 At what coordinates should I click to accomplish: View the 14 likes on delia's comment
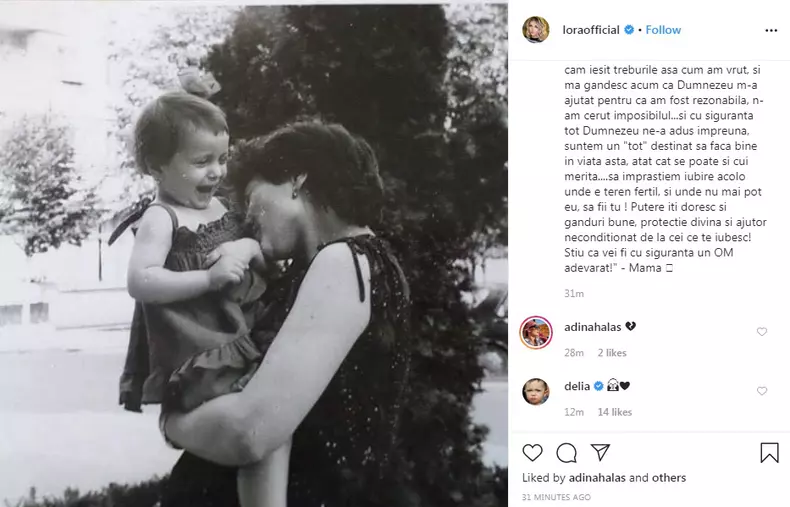click(x=615, y=412)
